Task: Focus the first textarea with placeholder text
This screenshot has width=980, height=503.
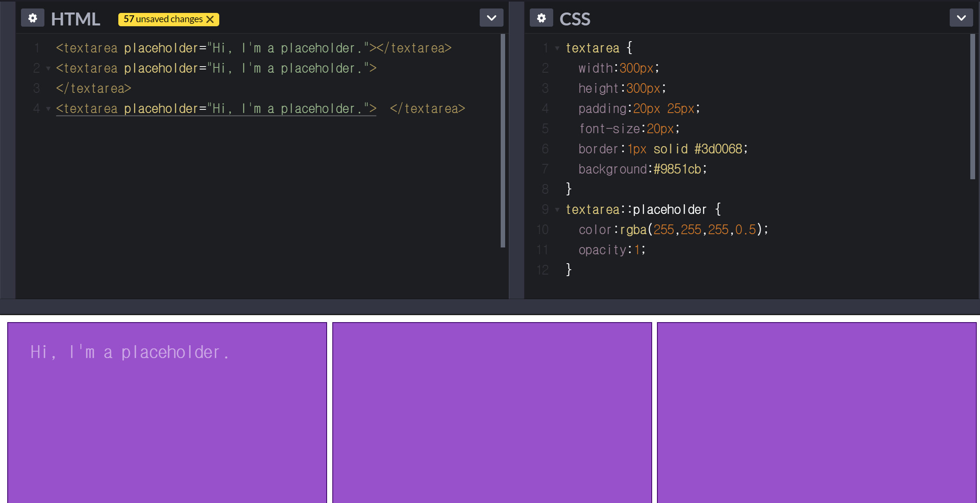Action: pyautogui.click(x=167, y=412)
